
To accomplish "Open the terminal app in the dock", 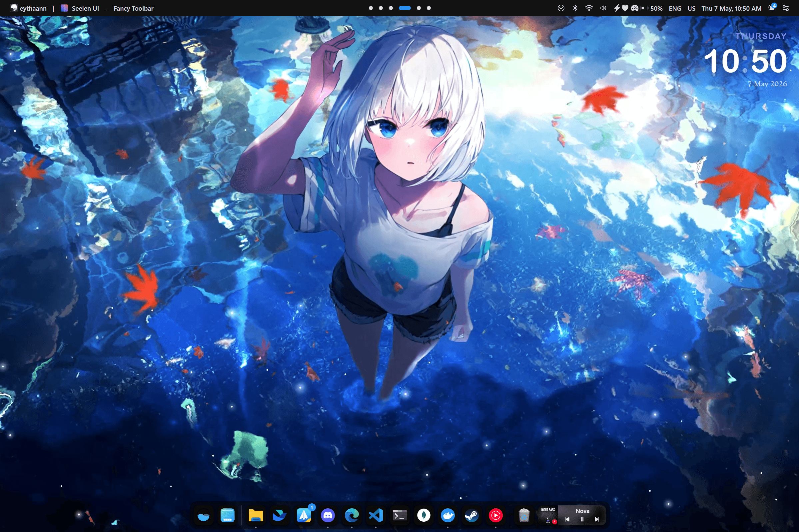I will (x=400, y=516).
